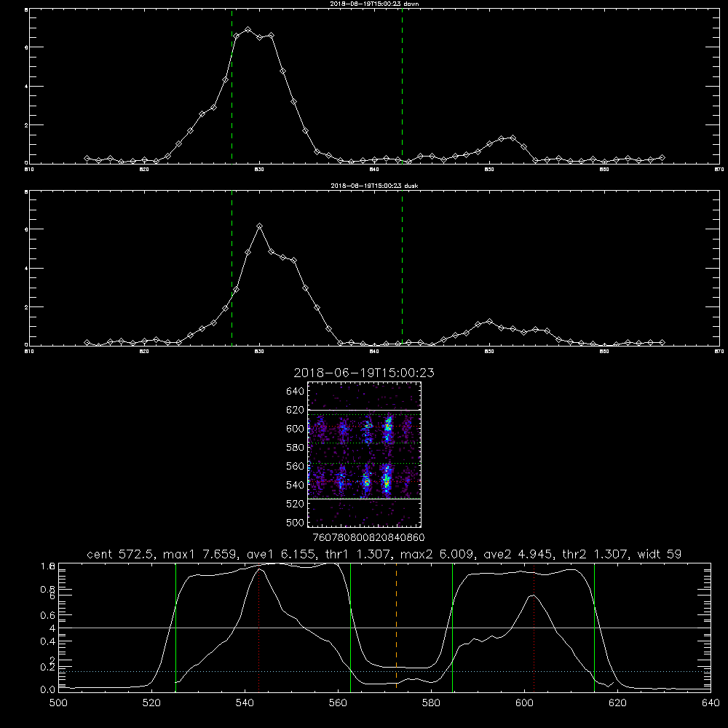This screenshot has height=728, width=728.
Task: Select the 'max1 7.659' value
Action: (201, 554)
